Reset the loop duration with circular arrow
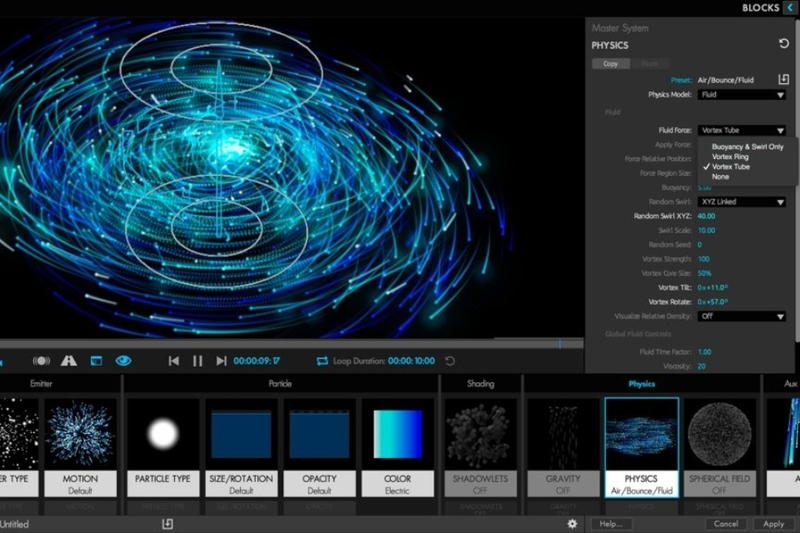This screenshot has height=533, width=800. tap(449, 361)
